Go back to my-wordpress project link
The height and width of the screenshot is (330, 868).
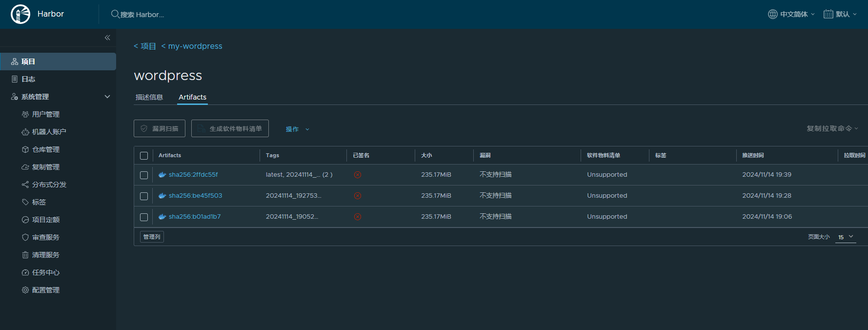195,46
